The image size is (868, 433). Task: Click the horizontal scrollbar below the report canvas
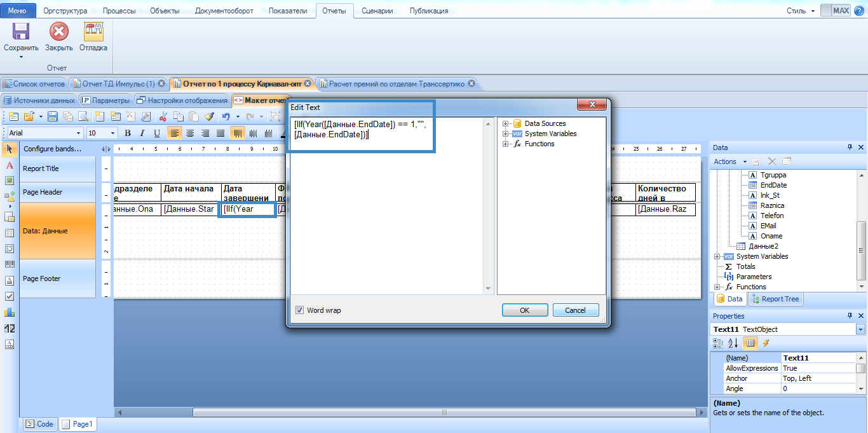coord(445,412)
